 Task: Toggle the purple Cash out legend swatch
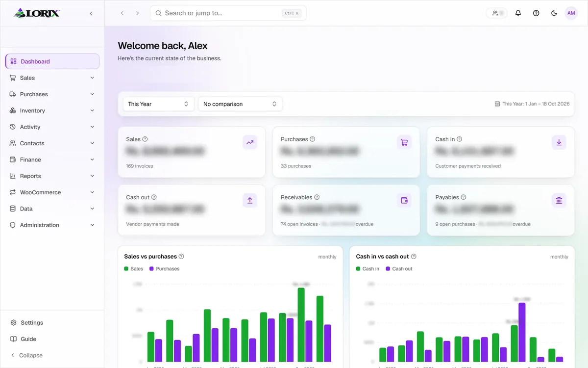point(388,269)
